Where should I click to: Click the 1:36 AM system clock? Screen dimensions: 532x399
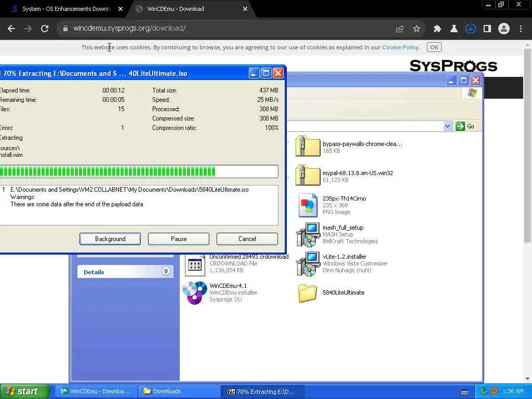(513, 392)
